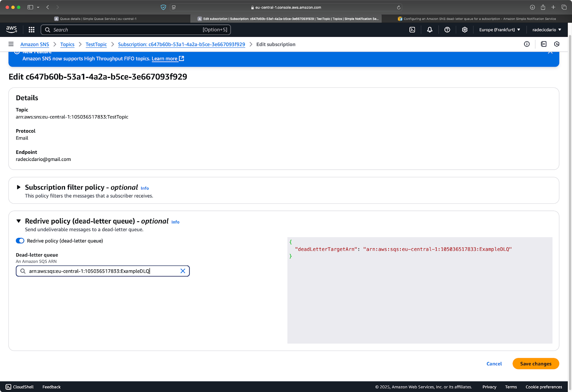Select the Edit subscription browser tab
This screenshot has width=572, height=392.
click(x=286, y=19)
